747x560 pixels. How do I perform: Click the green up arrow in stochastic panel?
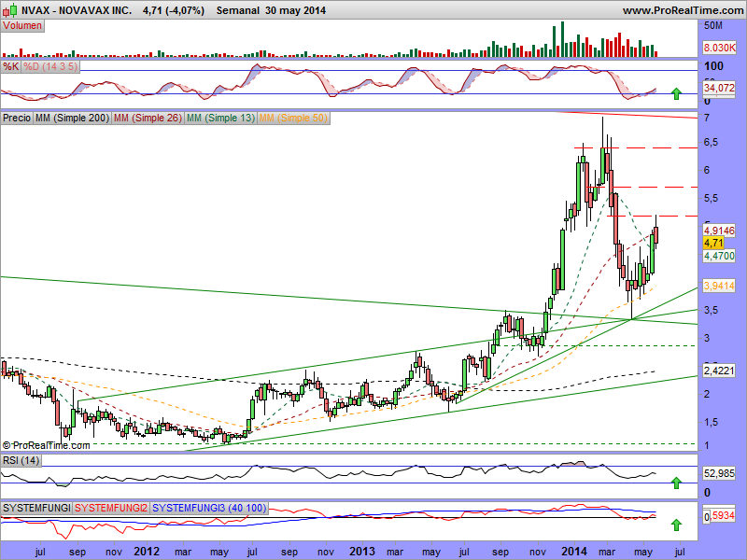click(x=676, y=94)
